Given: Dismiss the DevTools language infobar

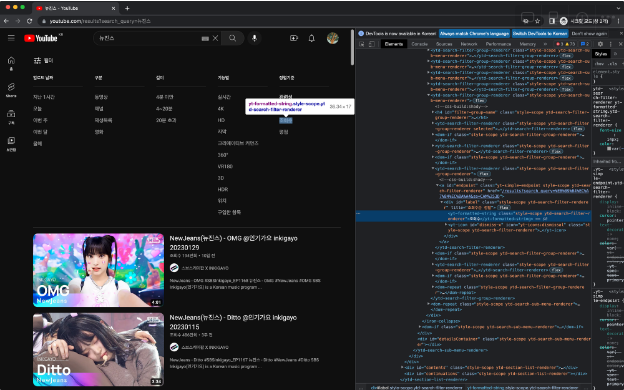Looking at the screenshot, I should click(x=622, y=33).
